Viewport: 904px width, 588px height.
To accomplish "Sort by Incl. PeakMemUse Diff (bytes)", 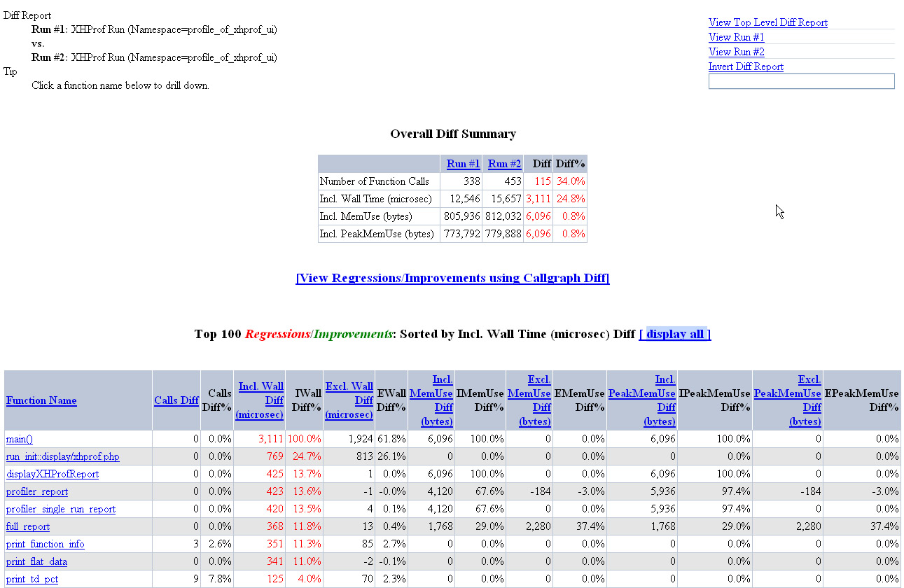I will (x=643, y=400).
